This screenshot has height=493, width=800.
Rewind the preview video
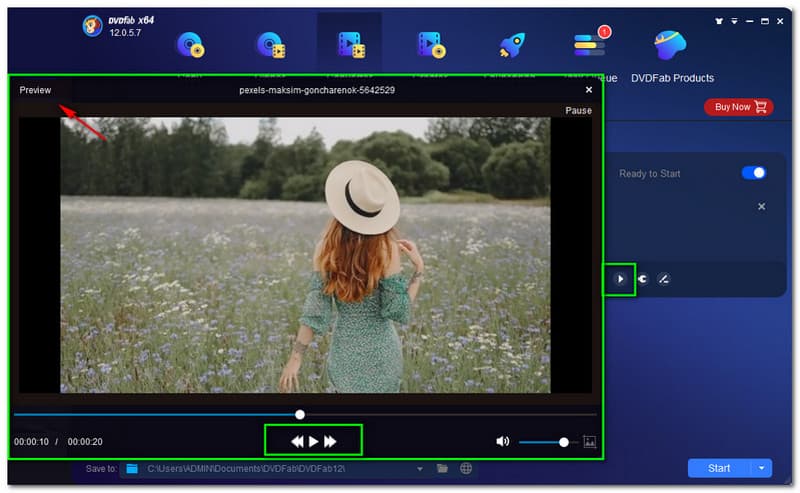(297, 441)
